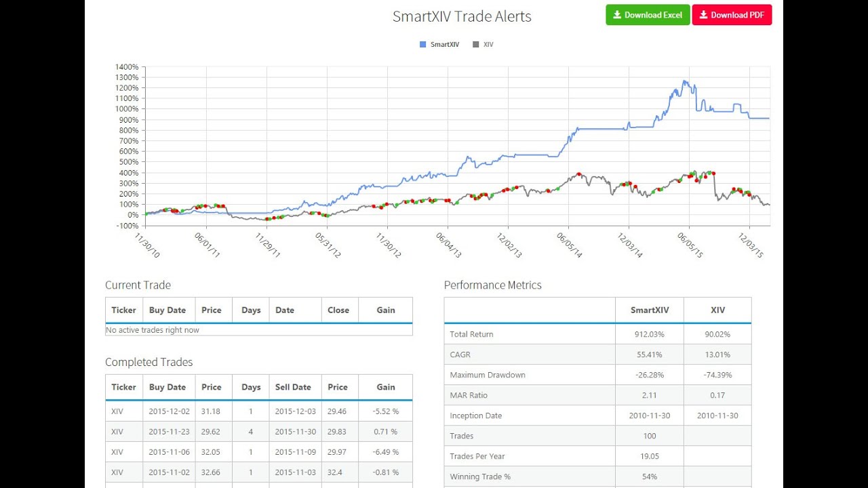Click the 11/30/10 x-axis date label

pyautogui.click(x=147, y=245)
